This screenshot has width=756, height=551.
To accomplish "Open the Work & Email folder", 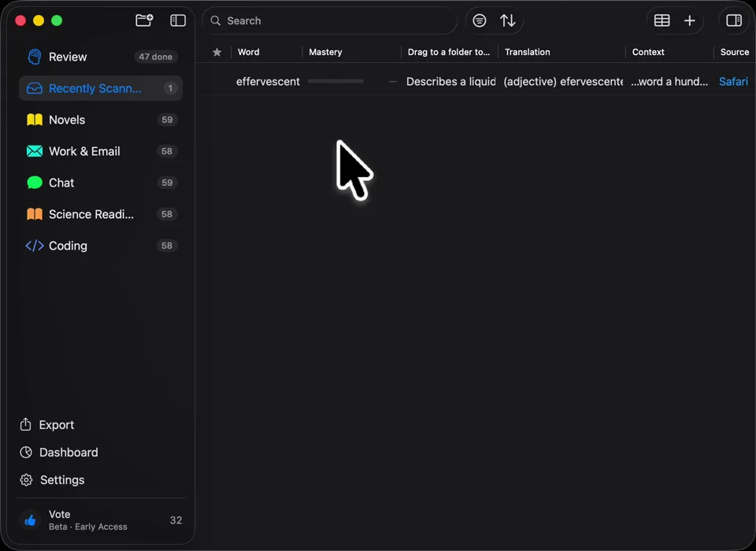I will click(x=101, y=151).
